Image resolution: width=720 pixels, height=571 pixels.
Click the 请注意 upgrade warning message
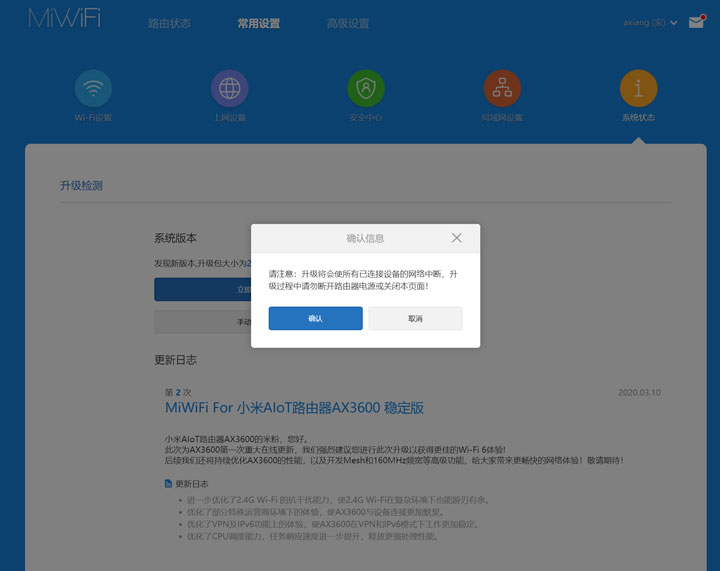click(363, 280)
